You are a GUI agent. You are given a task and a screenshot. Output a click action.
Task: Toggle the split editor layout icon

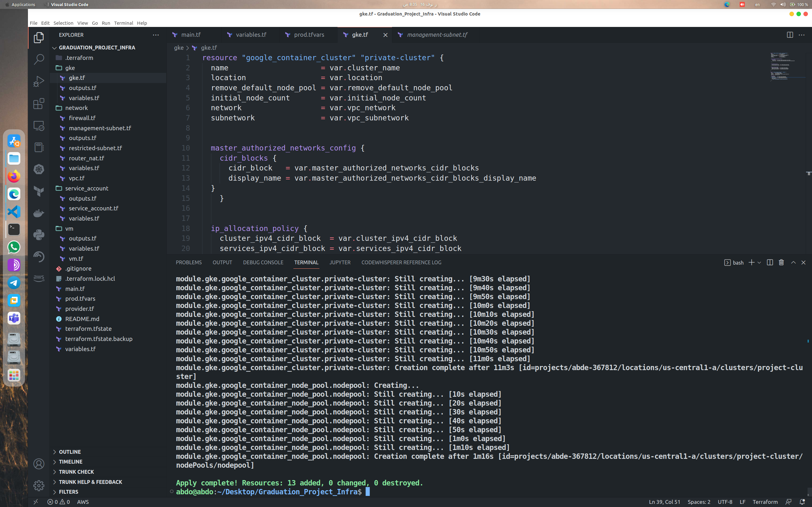pos(790,35)
